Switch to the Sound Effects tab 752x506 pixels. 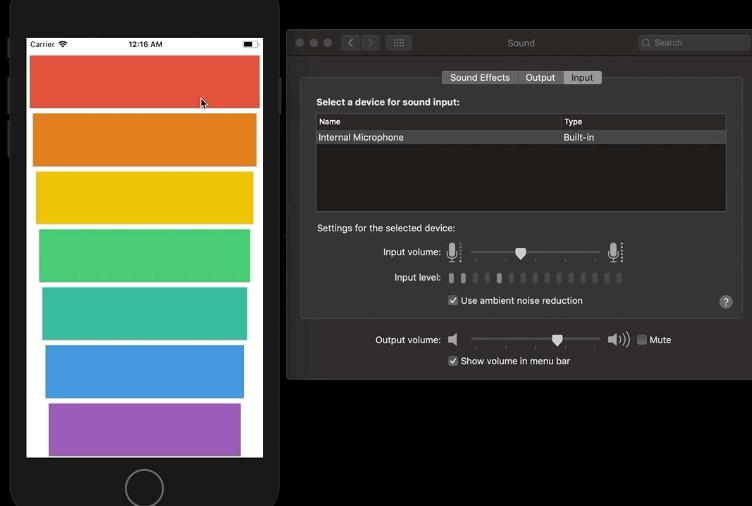[479, 78]
